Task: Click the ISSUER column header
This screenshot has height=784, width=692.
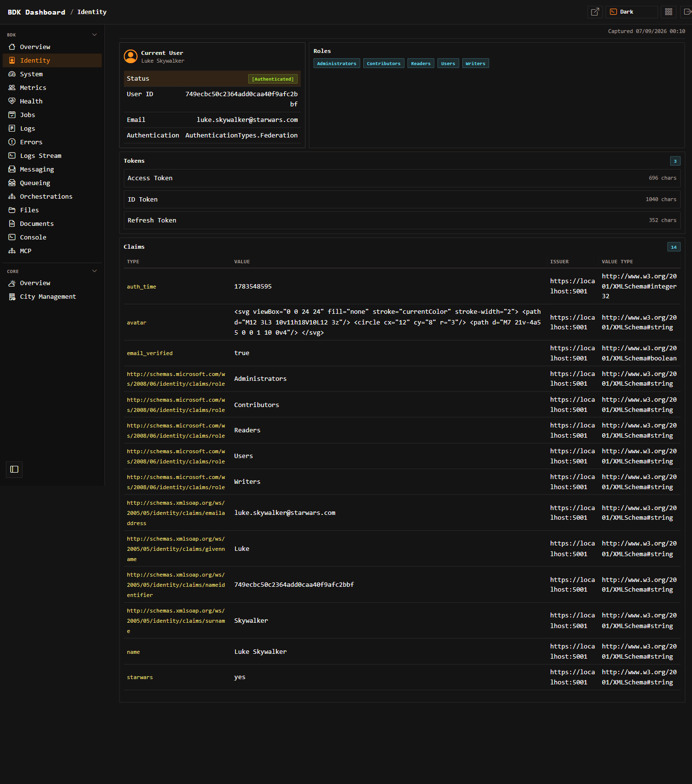Action: [x=559, y=262]
